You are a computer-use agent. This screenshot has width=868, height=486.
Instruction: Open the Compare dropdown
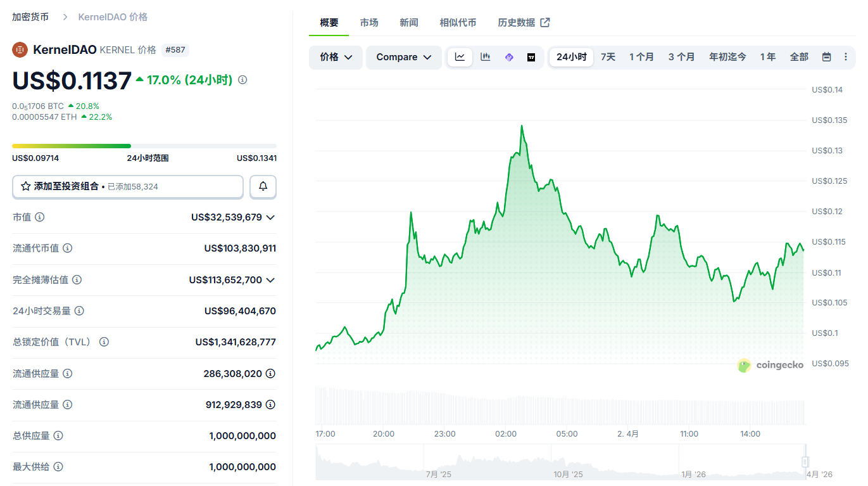tap(403, 57)
